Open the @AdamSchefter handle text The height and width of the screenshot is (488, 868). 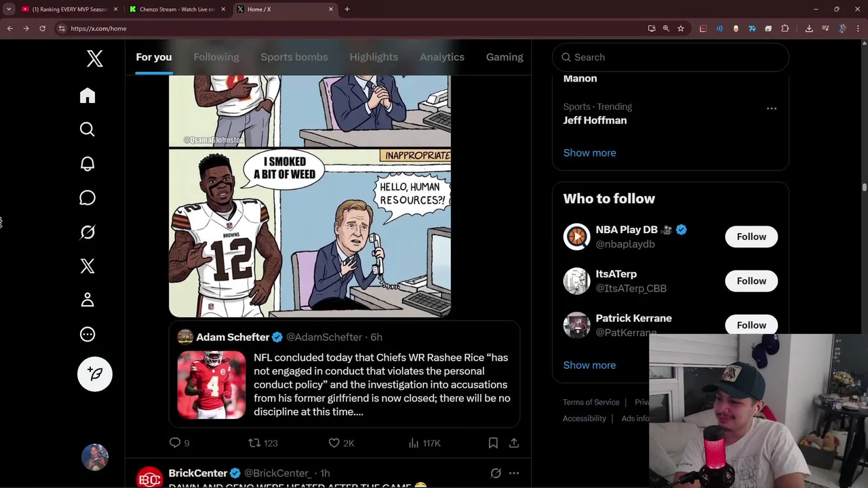(x=324, y=337)
